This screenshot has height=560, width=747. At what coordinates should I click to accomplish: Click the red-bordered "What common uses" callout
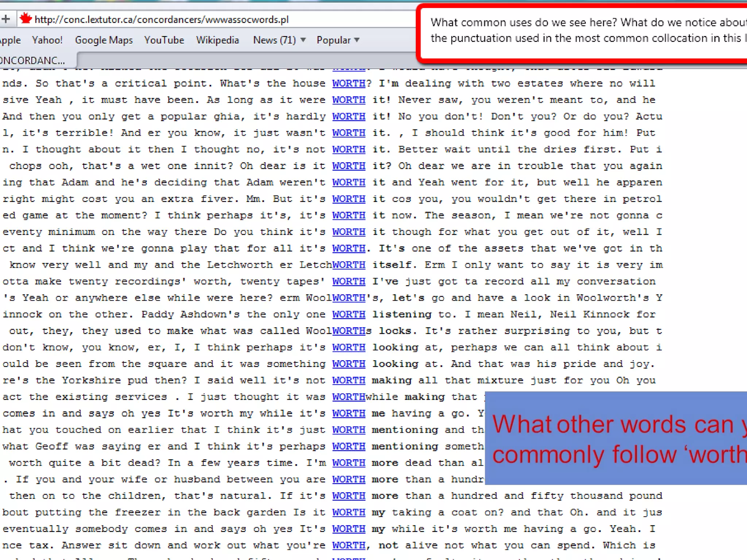point(584,32)
